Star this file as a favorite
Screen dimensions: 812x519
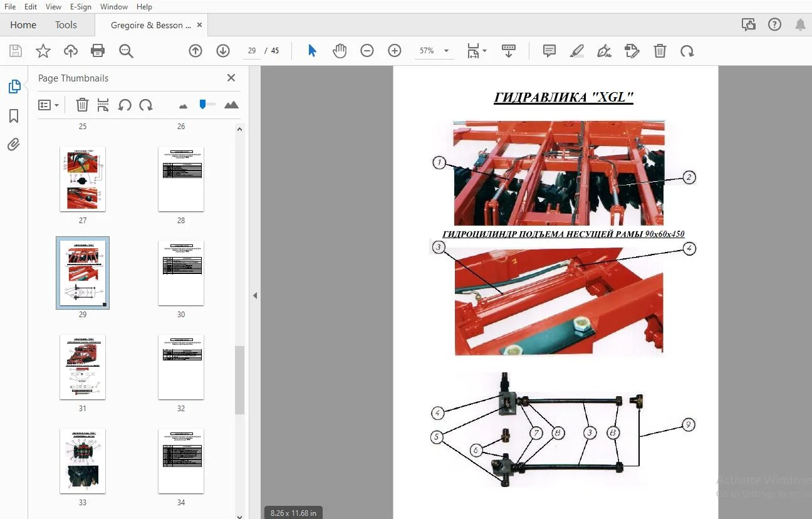click(x=43, y=51)
